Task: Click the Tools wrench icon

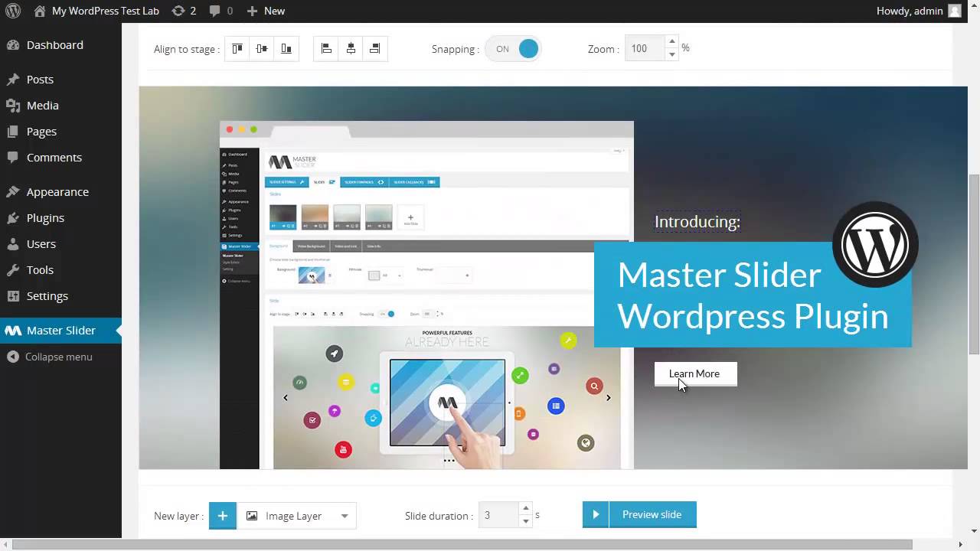Action: tap(13, 269)
